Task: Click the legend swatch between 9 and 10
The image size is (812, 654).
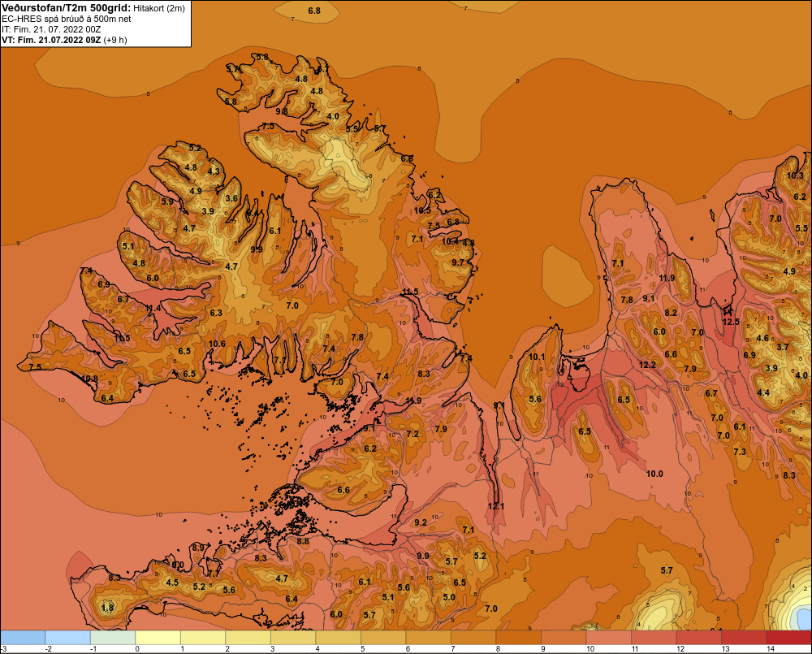Action: (x=564, y=638)
